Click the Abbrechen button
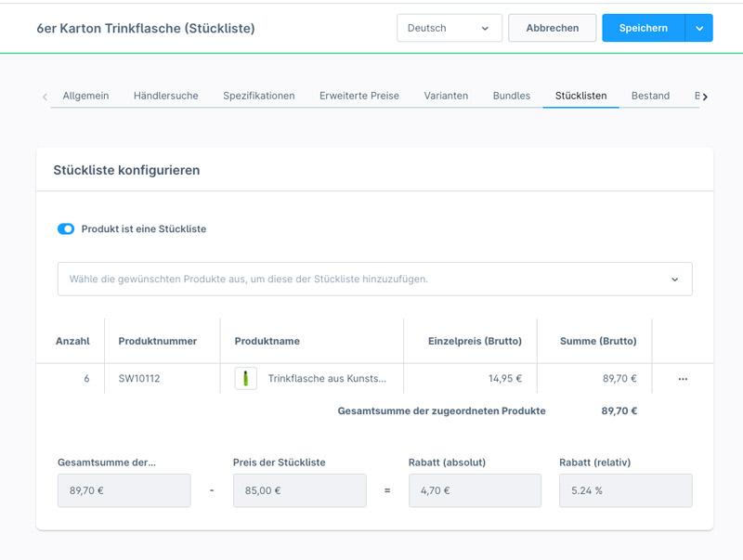The height and width of the screenshot is (560, 743). [x=552, y=28]
